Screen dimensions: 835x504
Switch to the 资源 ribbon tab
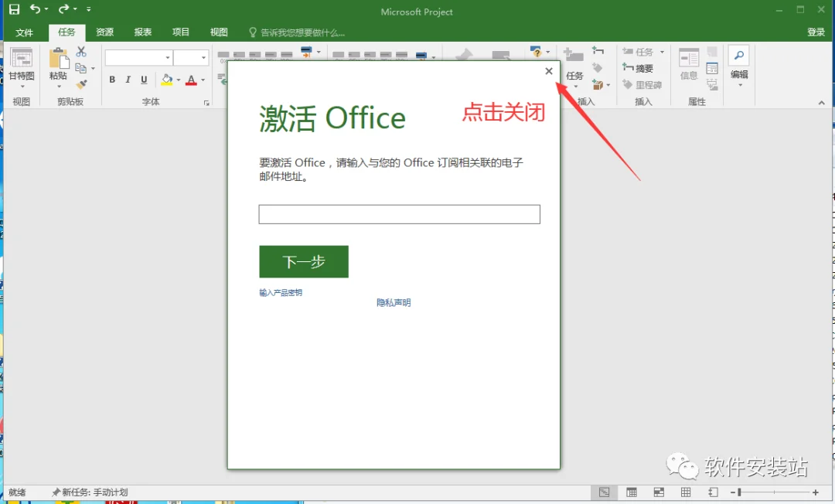(105, 32)
